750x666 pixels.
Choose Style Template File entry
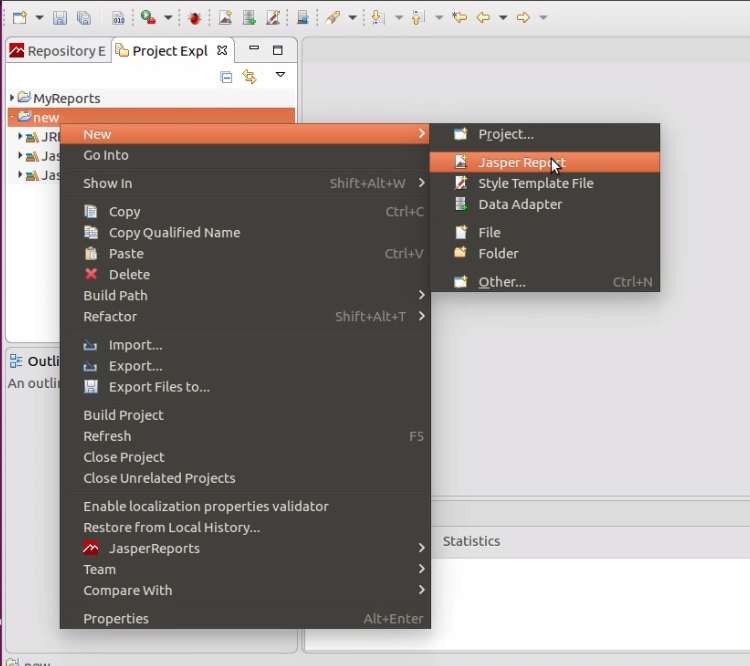[x=545, y=184]
